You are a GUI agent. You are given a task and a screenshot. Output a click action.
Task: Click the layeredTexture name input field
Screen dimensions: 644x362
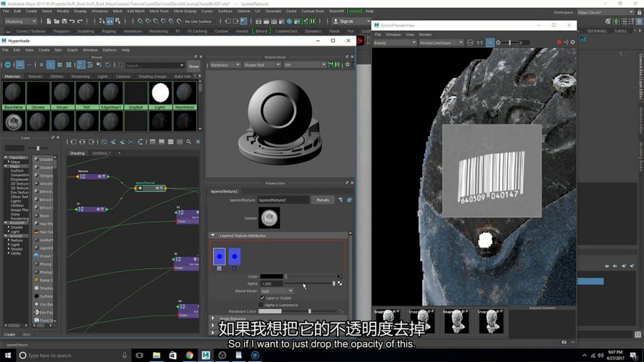coord(284,200)
